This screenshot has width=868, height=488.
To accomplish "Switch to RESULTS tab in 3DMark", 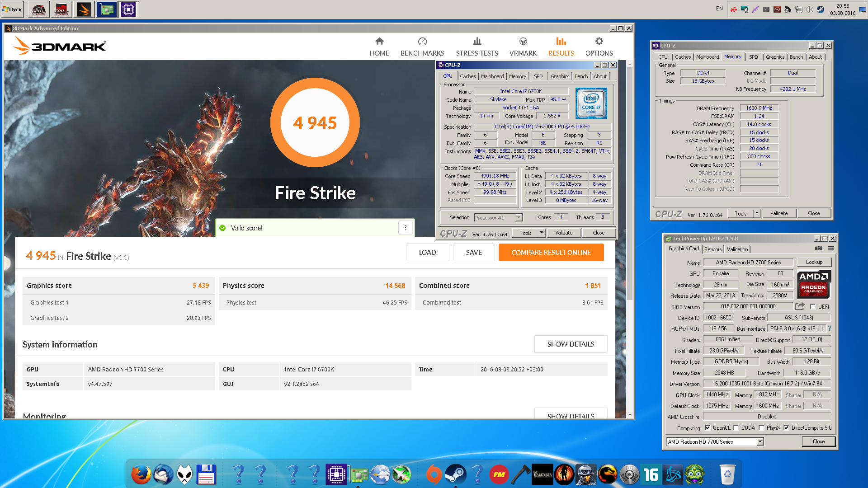I will [561, 47].
